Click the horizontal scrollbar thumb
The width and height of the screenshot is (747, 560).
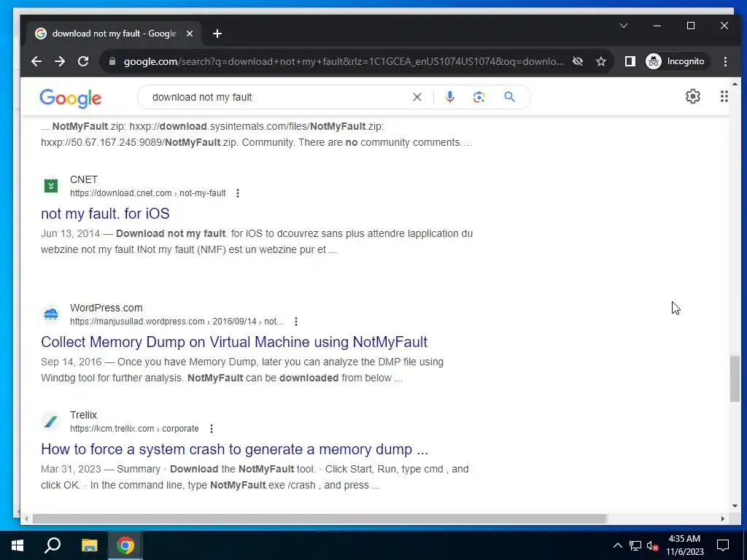(320, 518)
